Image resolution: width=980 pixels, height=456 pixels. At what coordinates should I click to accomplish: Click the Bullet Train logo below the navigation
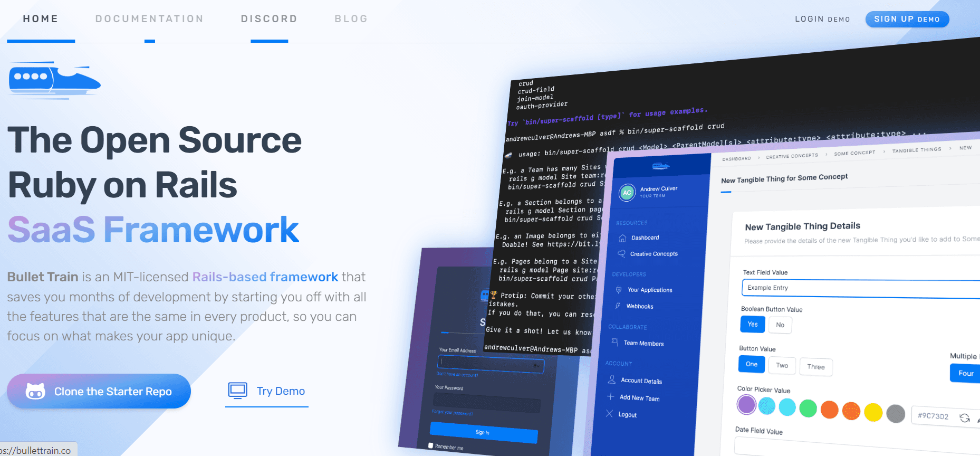point(54,80)
